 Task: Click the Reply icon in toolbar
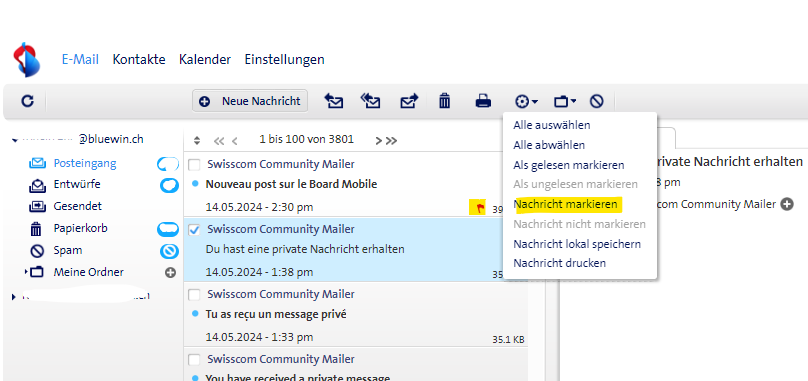coord(333,101)
